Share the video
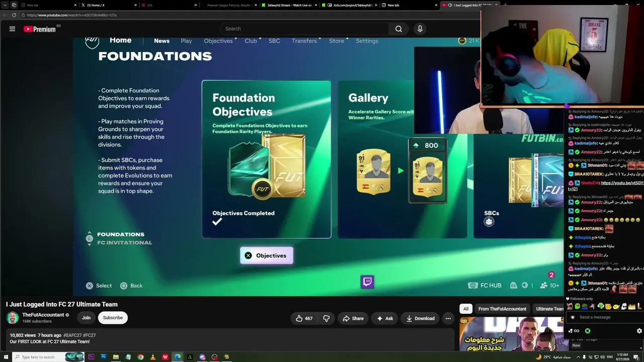644x362 pixels. pos(353,318)
